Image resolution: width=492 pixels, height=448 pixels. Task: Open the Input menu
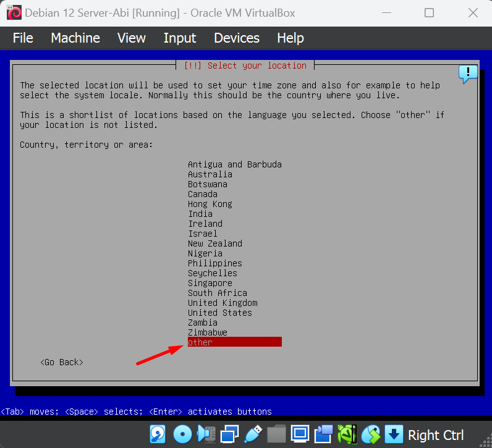[x=180, y=38]
